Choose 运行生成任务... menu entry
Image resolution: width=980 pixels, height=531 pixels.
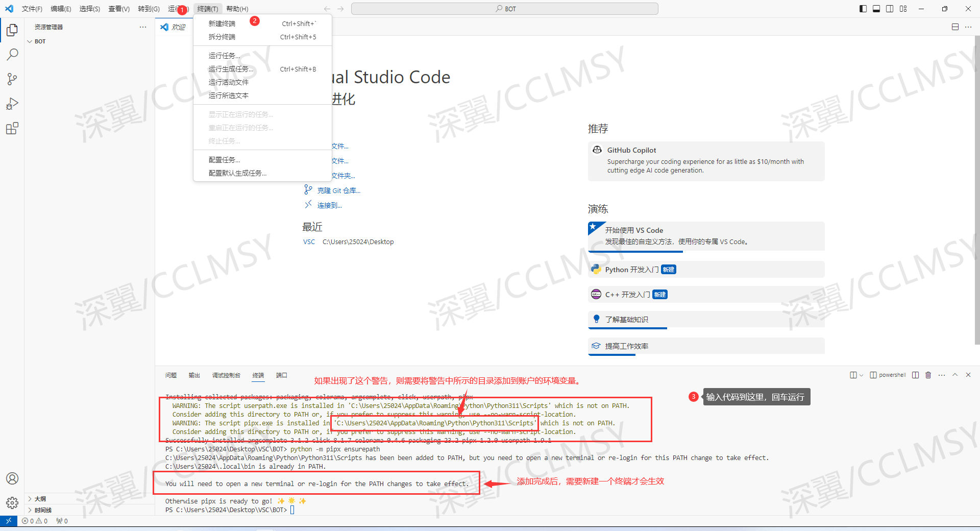[x=262, y=69]
